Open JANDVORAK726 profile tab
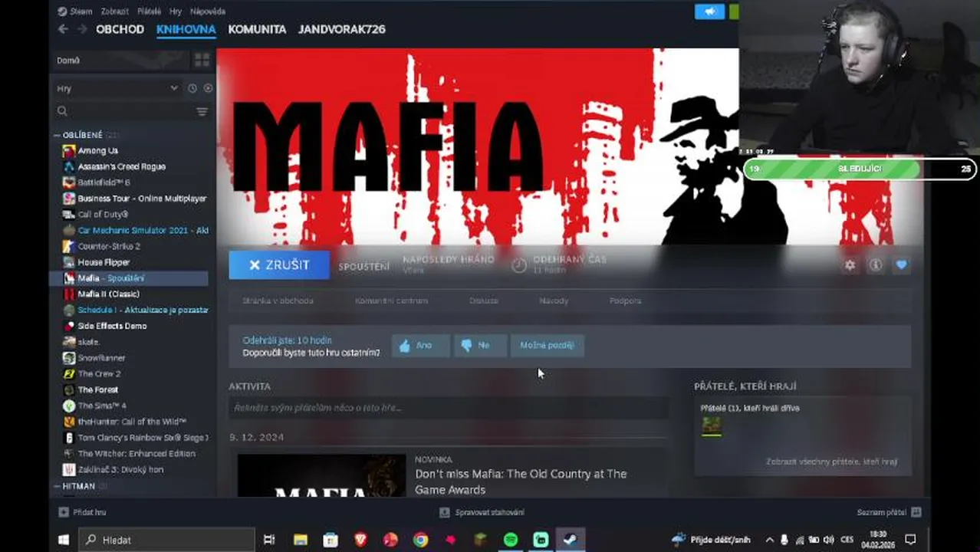 341,29
